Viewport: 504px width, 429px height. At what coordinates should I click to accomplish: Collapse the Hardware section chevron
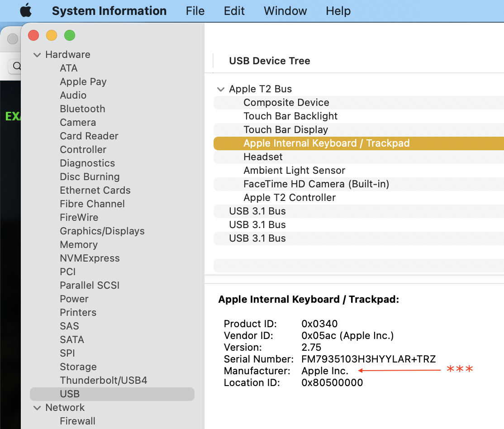pyautogui.click(x=37, y=55)
